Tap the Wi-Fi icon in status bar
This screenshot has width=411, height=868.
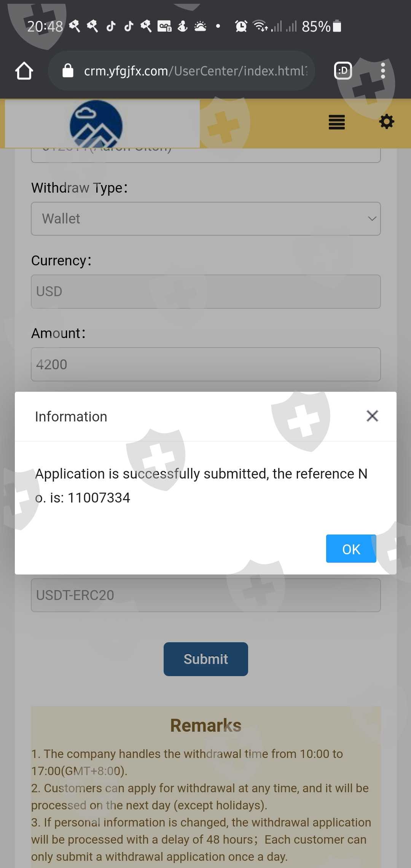pyautogui.click(x=260, y=26)
